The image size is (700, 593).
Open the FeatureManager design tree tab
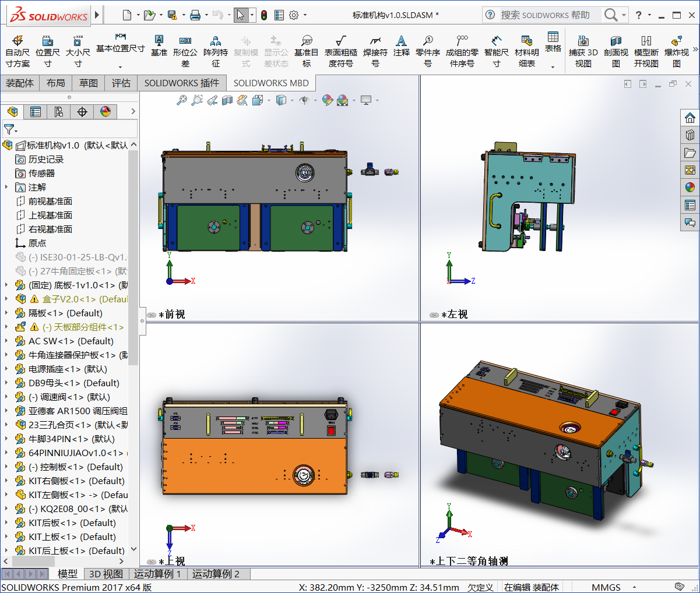(x=13, y=111)
